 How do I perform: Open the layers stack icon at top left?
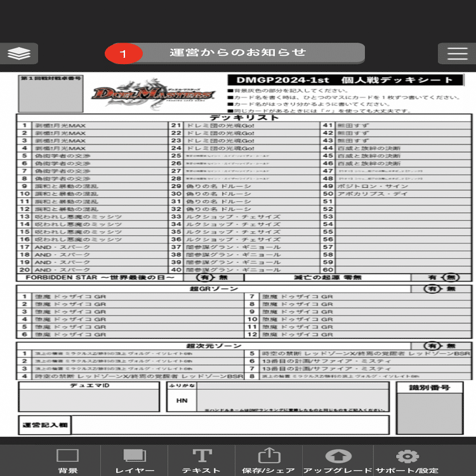click(x=19, y=54)
